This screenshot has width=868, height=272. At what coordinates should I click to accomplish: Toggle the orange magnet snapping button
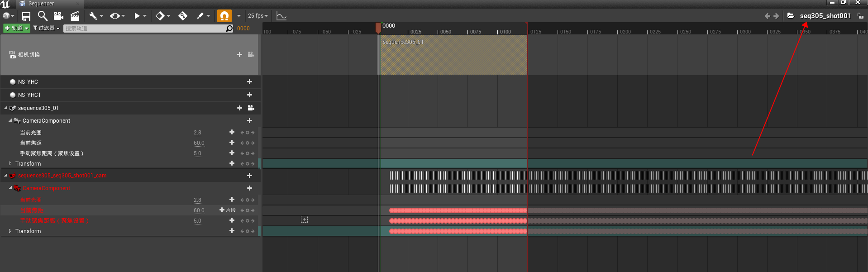point(224,16)
